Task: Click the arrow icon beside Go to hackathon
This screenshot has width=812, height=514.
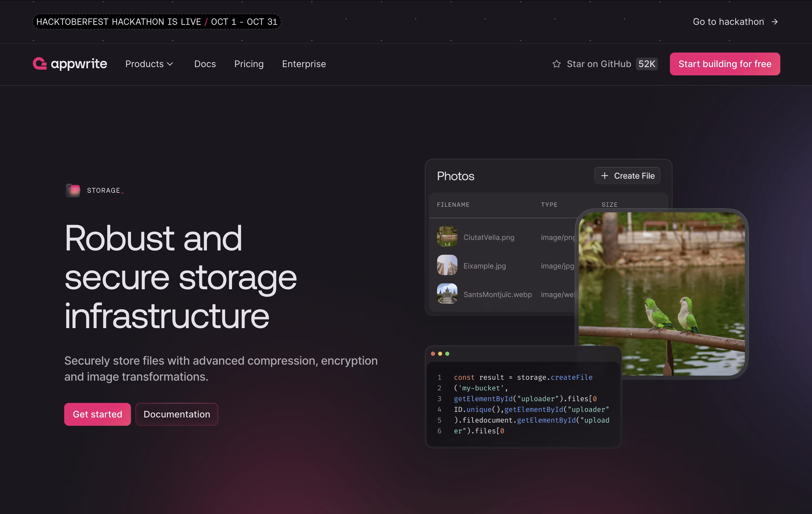Action: point(775,22)
